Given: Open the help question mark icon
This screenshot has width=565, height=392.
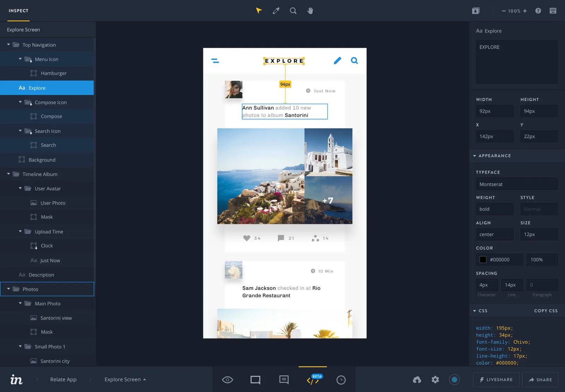Looking at the screenshot, I should click(538, 11).
